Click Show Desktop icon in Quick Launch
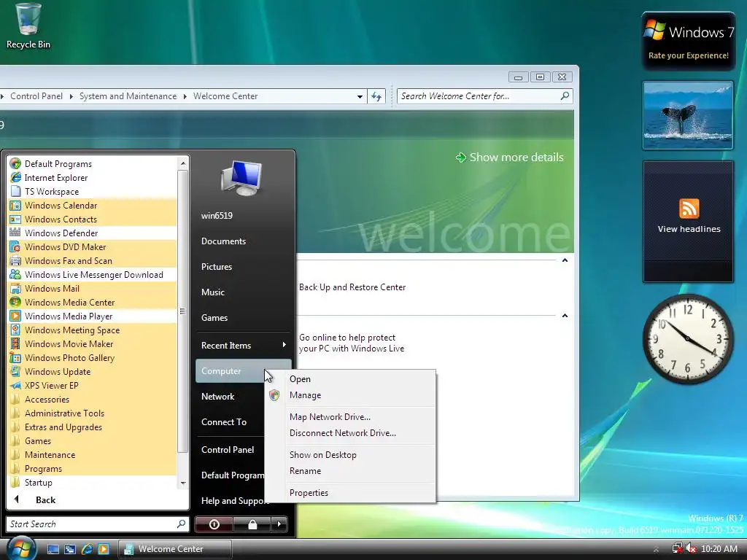The image size is (747, 560). [53, 549]
